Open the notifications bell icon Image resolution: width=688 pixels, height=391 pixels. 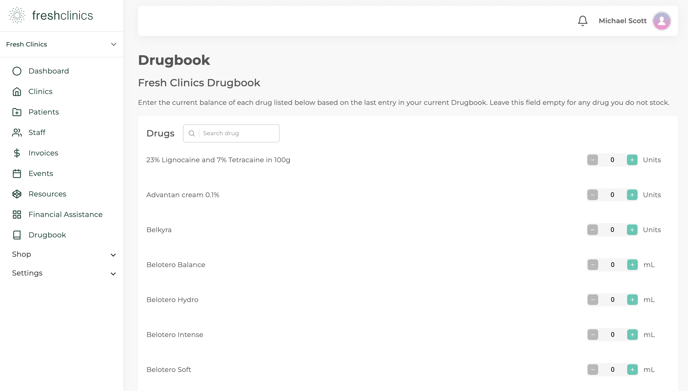pyautogui.click(x=582, y=21)
